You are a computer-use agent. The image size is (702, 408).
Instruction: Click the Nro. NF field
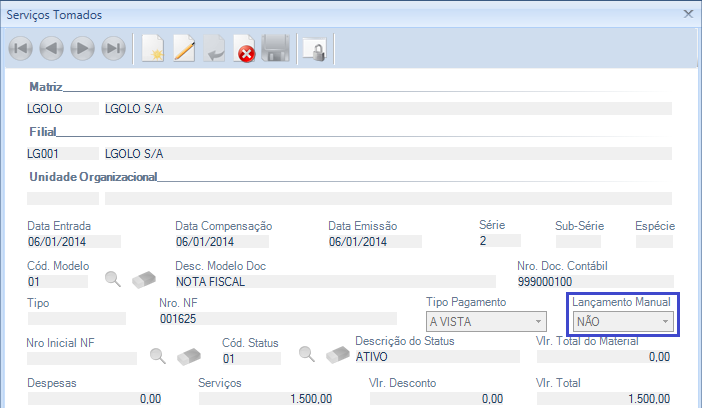[x=277, y=319]
